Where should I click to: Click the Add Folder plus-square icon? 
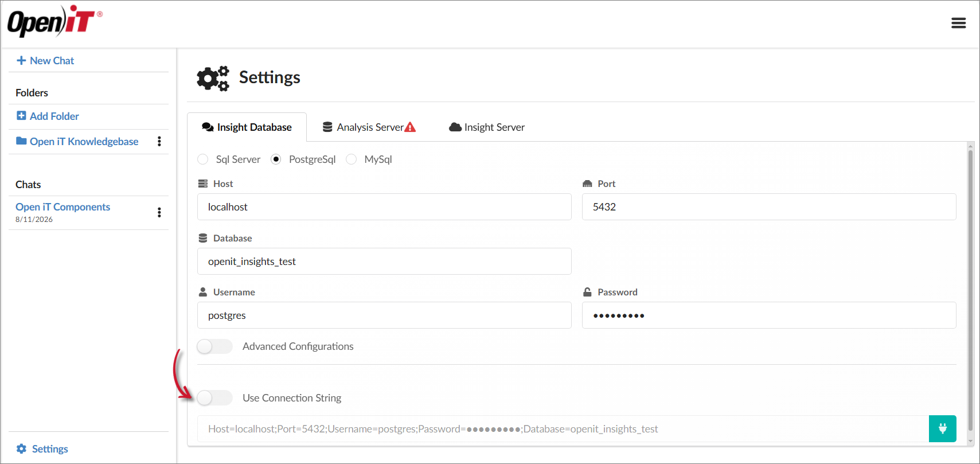pyautogui.click(x=21, y=116)
